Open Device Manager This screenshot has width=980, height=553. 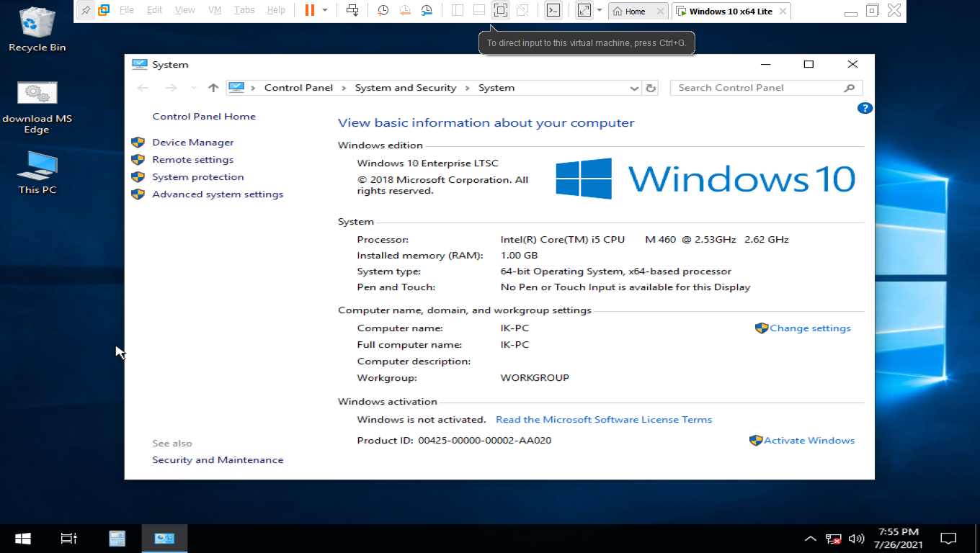click(193, 143)
